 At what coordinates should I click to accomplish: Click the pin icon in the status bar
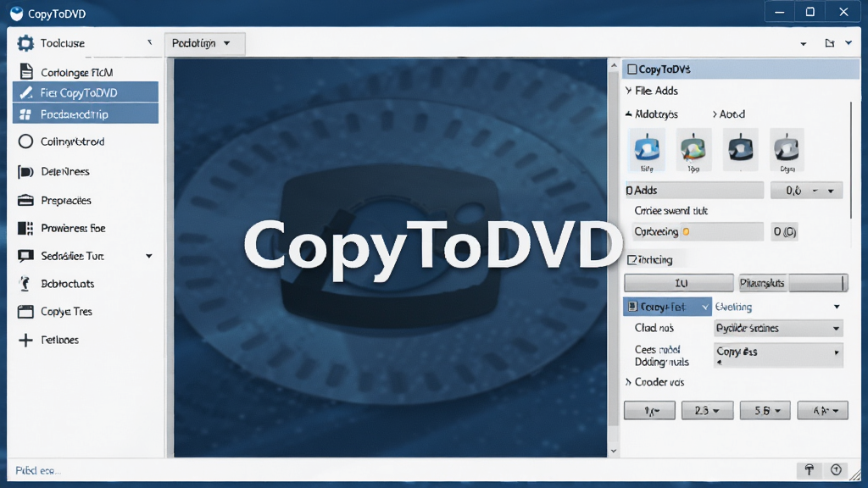pos(810,470)
